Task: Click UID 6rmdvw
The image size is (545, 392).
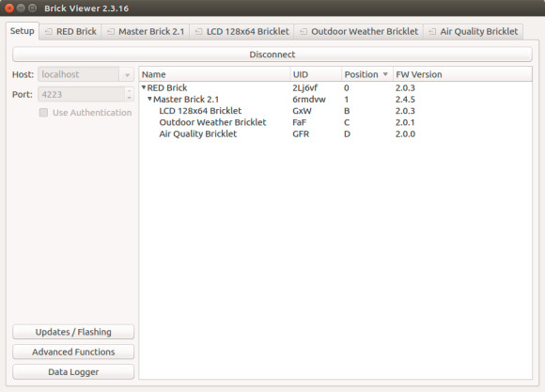Action: tap(309, 99)
